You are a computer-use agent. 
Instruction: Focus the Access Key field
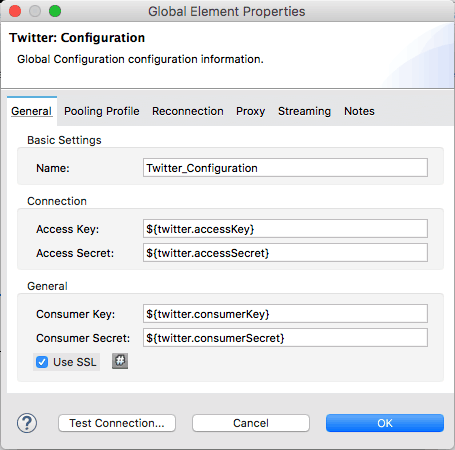pos(285,229)
